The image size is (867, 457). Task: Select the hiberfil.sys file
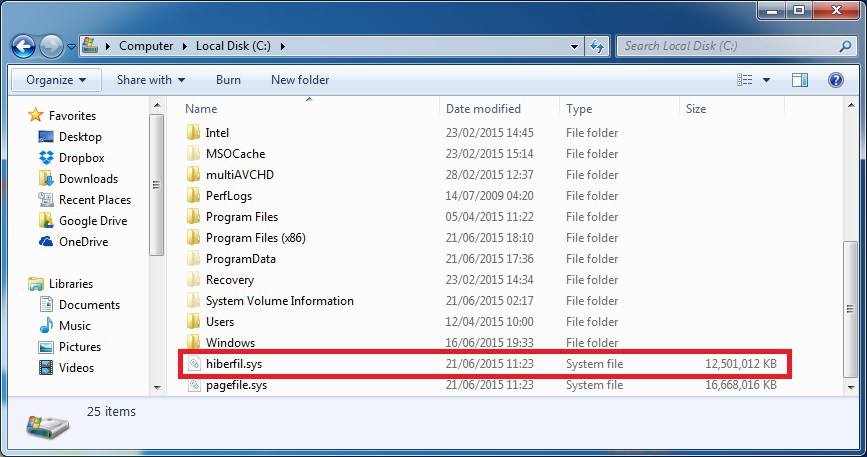pos(234,364)
